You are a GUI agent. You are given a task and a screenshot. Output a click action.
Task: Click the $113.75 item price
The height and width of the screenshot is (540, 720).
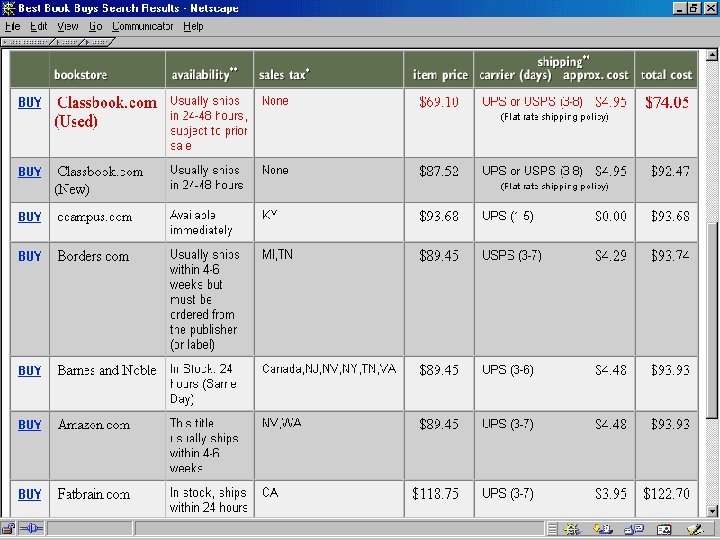point(435,494)
